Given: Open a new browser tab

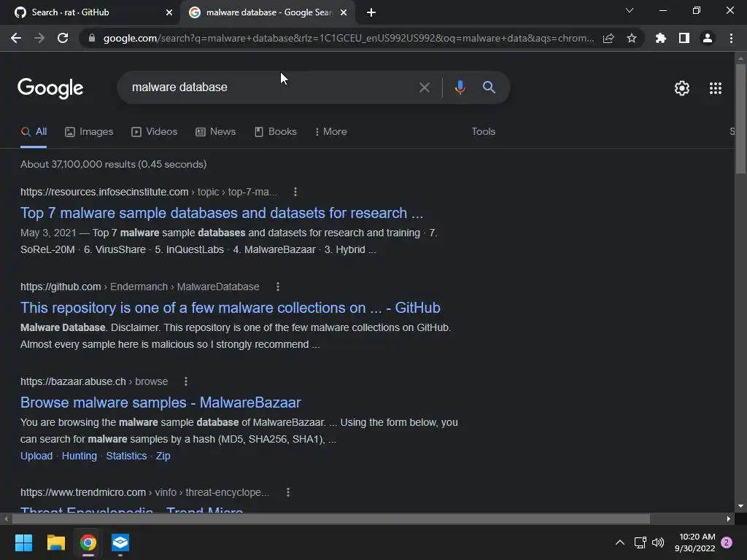Looking at the screenshot, I should [x=371, y=12].
